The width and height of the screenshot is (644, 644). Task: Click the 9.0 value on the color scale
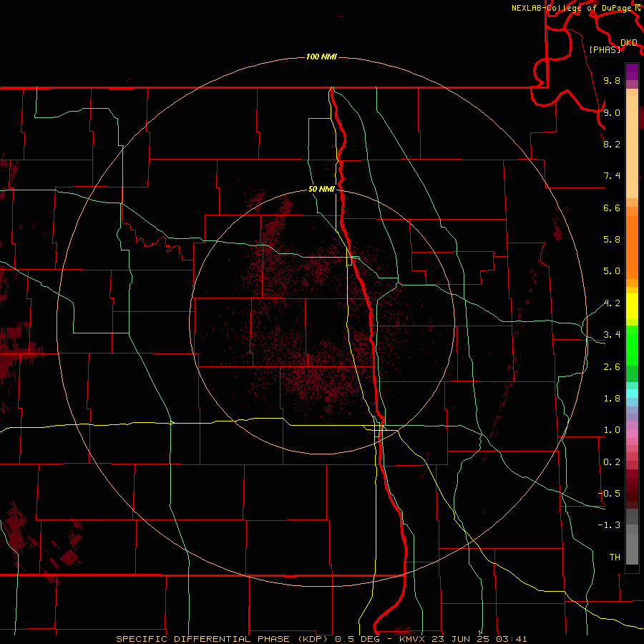point(612,112)
